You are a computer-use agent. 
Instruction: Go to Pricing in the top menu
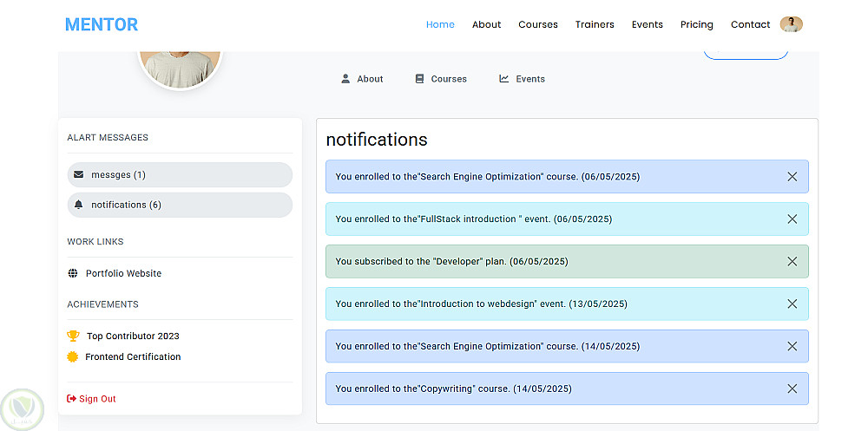696,24
